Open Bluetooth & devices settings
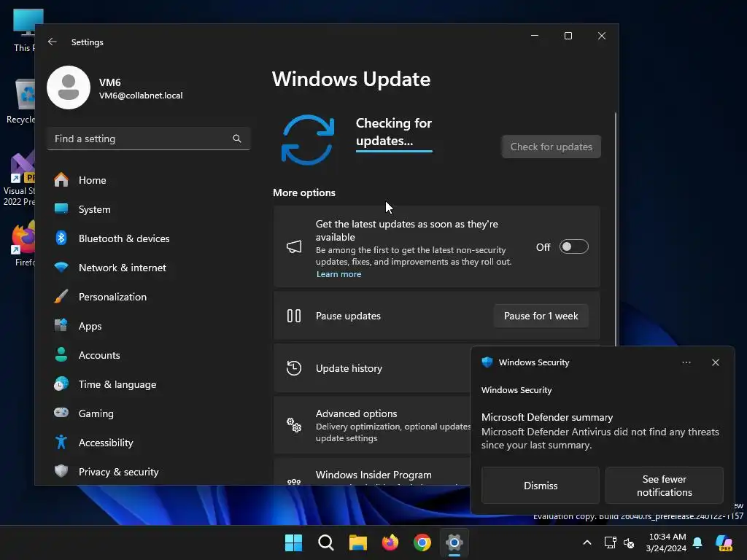747x560 pixels. (149, 238)
